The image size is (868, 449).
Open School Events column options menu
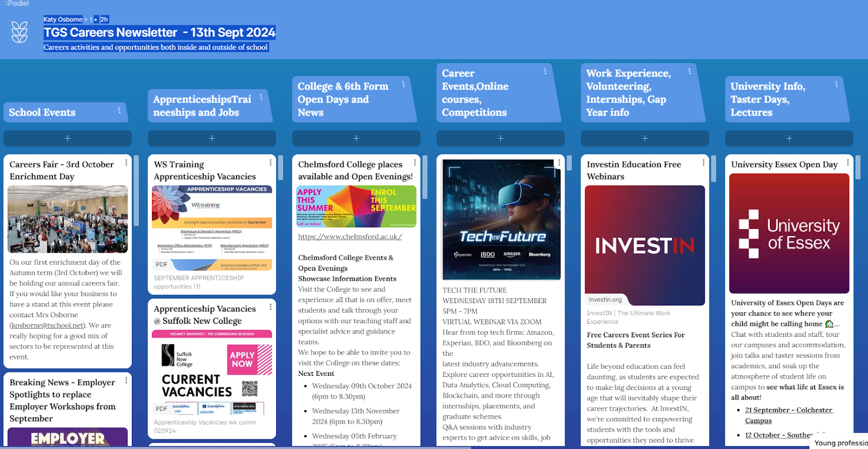[x=119, y=110]
